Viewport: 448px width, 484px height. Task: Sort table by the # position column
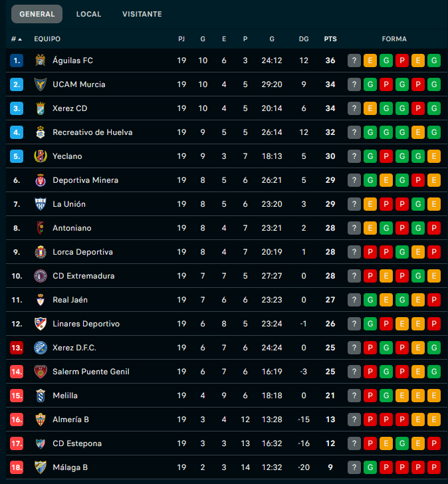click(x=17, y=39)
